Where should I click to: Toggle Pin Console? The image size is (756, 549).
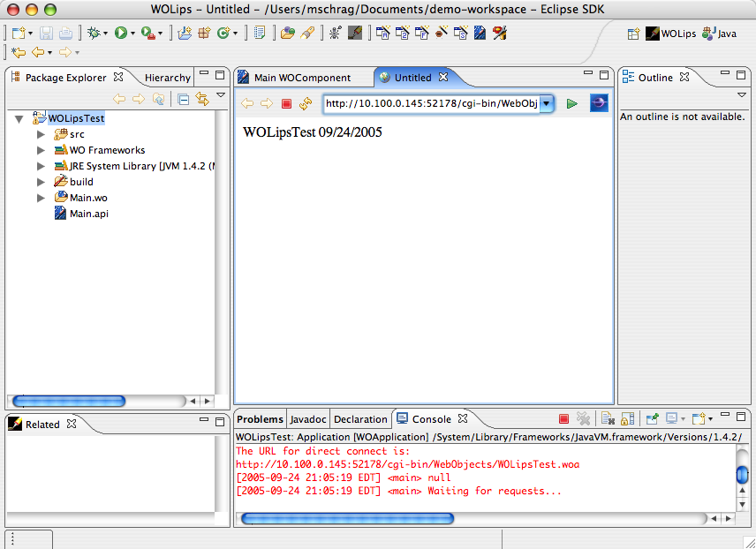pyautogui.click(x=653, y=418)
